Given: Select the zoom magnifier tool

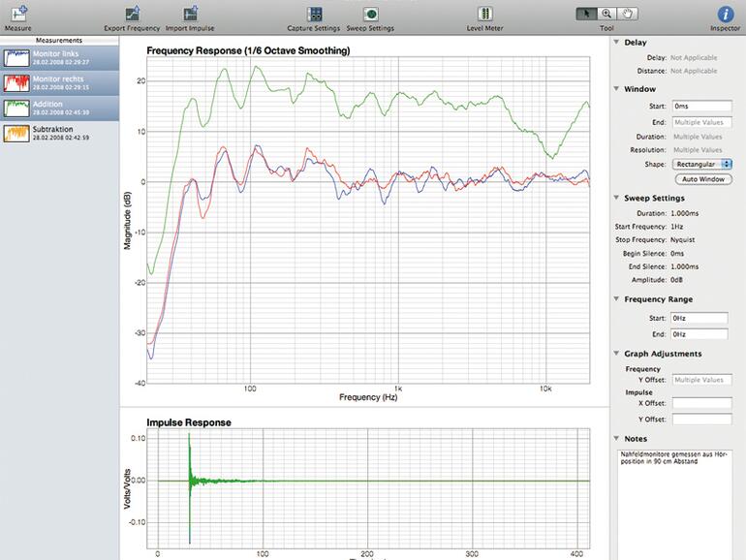Looking at the screenshot, I should pyautogui.click(x=607, y=14).
